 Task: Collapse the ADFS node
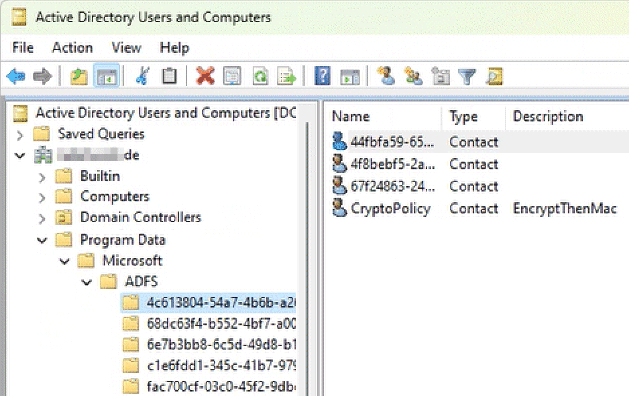pyautogui.click(x=87, y=282)
